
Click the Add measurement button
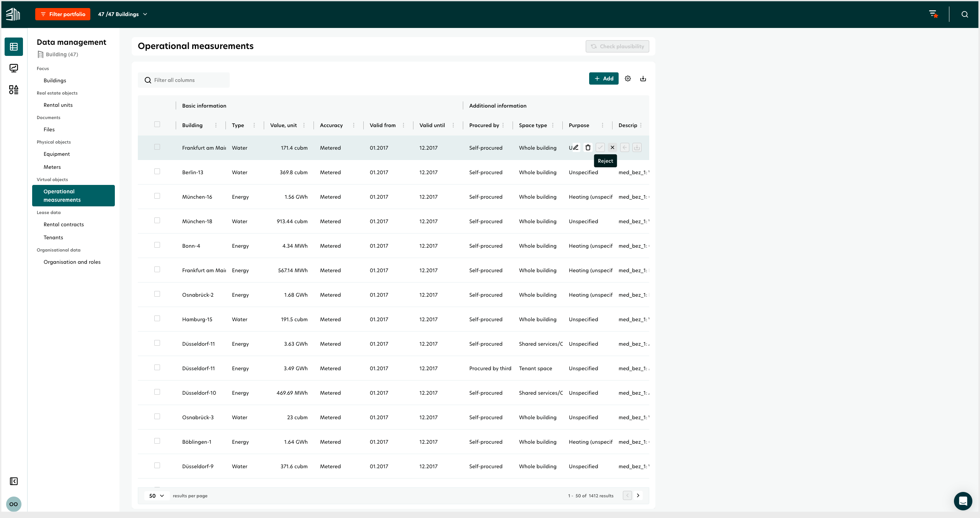603,78
